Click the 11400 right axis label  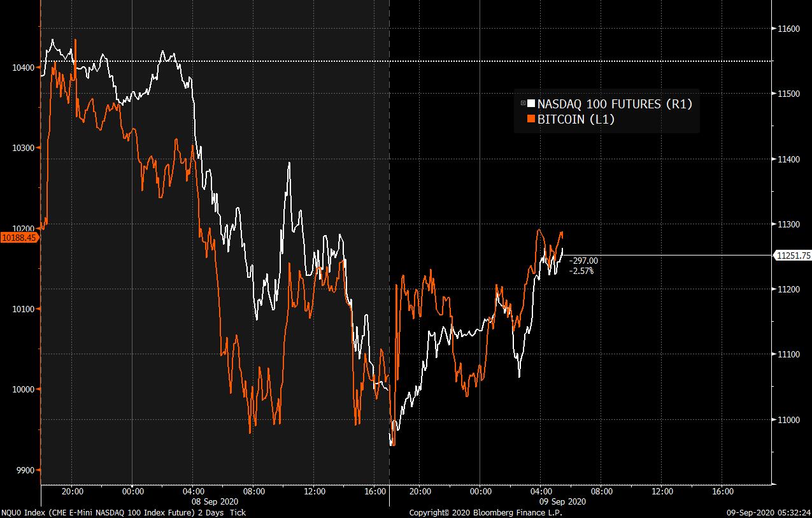pos(788,159)
